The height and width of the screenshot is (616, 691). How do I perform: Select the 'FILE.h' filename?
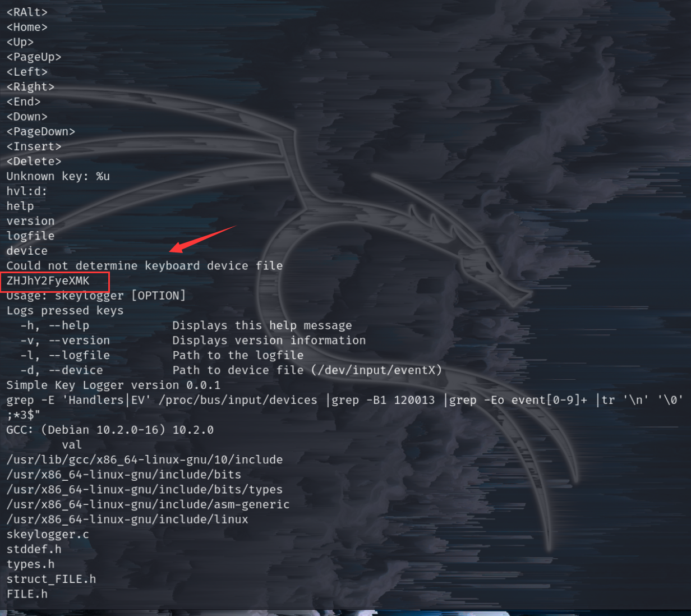[27, 594]
